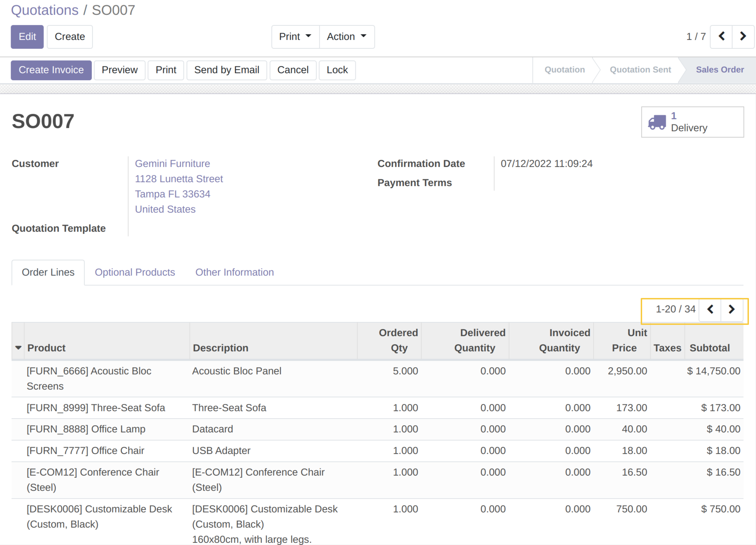Screen dimensions: 756x545
Task: Show previous page of order lines
Action: pyautogui.click(x=710, y=309)
